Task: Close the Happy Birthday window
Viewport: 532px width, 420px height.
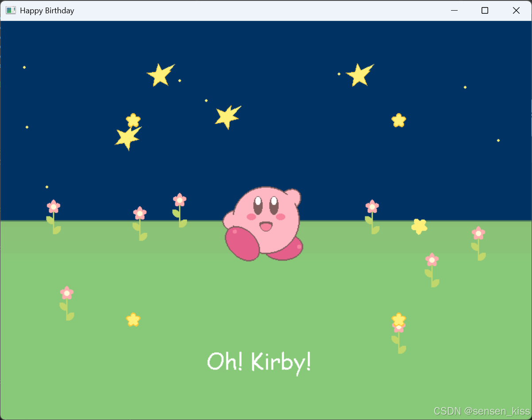Action: point(516,10)
